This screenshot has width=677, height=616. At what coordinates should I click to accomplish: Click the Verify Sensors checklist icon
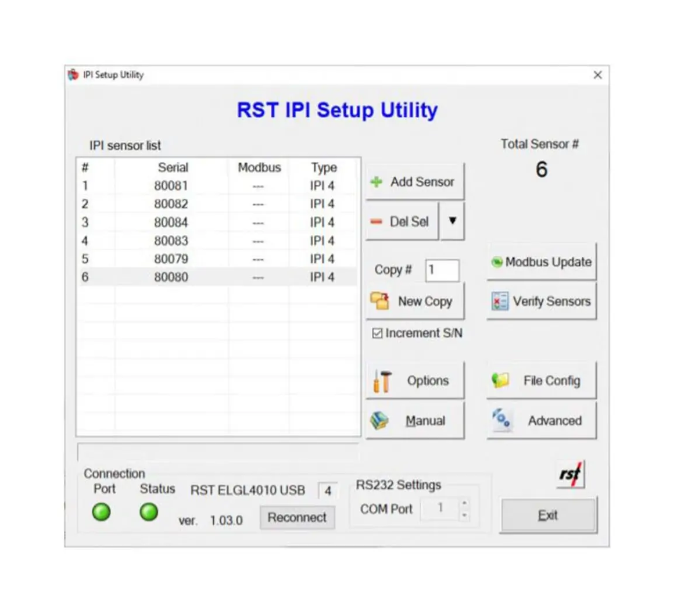pos(500,301)
